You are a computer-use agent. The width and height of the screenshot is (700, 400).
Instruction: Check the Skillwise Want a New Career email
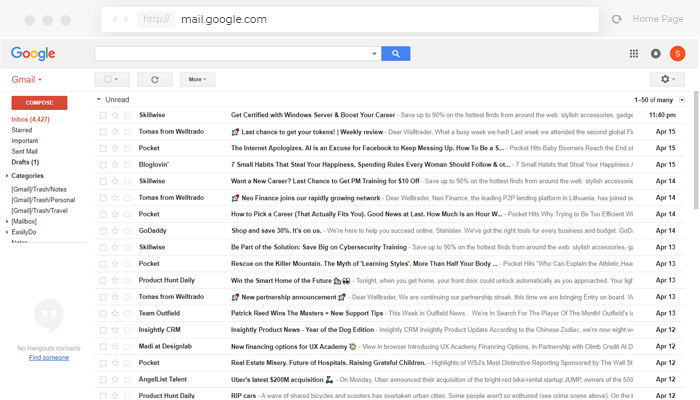pyautogui.click(x=103, y=181)
